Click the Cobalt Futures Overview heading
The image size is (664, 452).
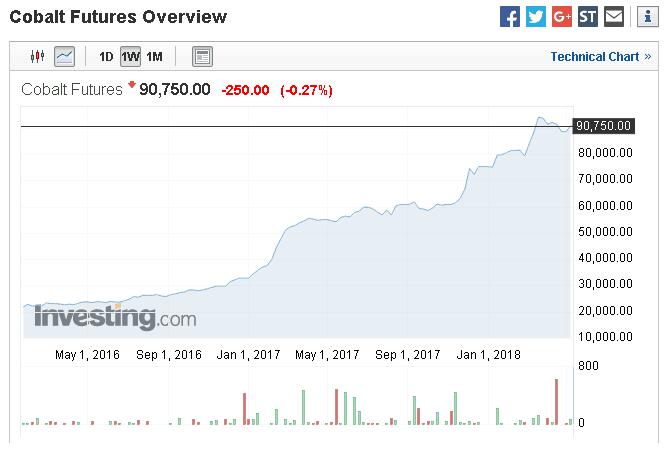pos(118,17)
